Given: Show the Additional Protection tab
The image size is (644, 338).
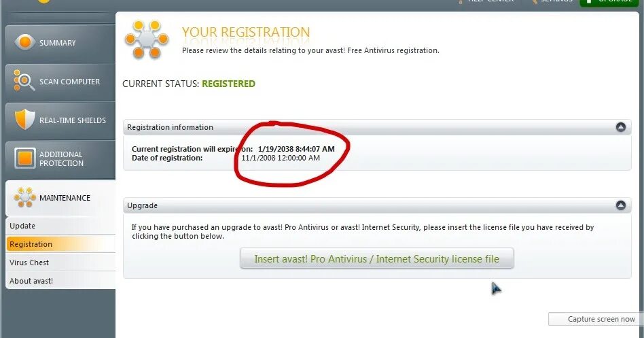Looking at the screenshot, I should pyautogui.click(x=62, y=158).
